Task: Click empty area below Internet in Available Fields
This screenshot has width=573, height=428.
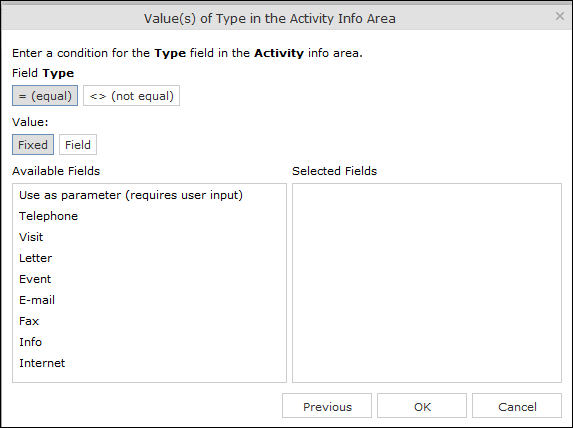Action: pyautogui.click(x=149, y=376)
